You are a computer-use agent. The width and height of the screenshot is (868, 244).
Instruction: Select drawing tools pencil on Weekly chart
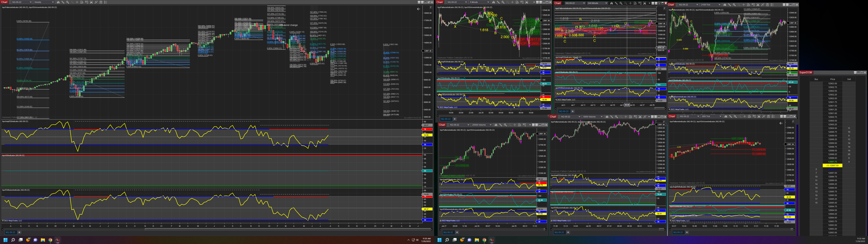pyautogui.click(x=63, y=2)
